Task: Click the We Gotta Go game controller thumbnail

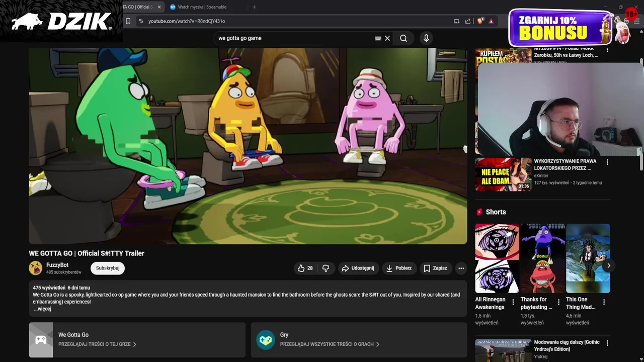Action: pyautogui.click(x=41, y=340)
